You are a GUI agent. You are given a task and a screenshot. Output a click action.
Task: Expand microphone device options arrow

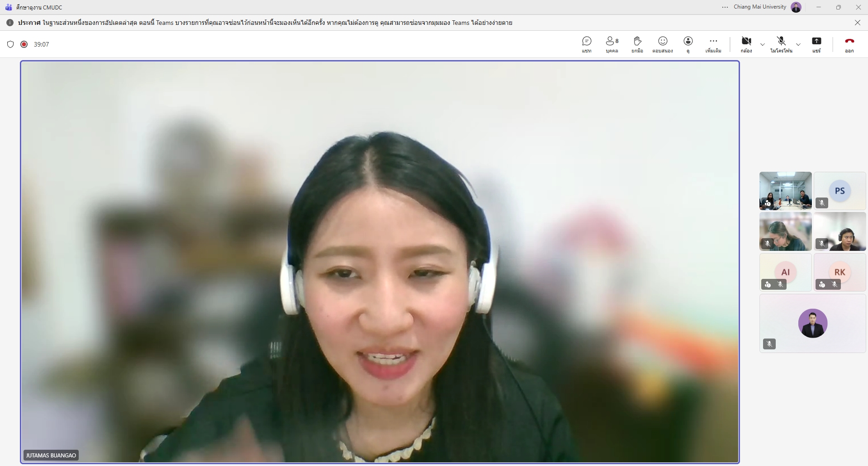click(x=798, y=44)
